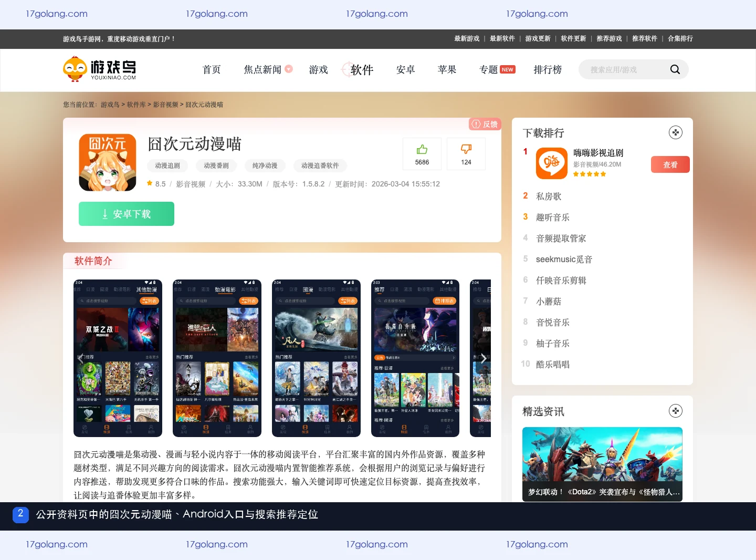The height and width of the screenshot is (560, 756).
Task: Click the 动漫追剧 tag
Action: (167, 165)
